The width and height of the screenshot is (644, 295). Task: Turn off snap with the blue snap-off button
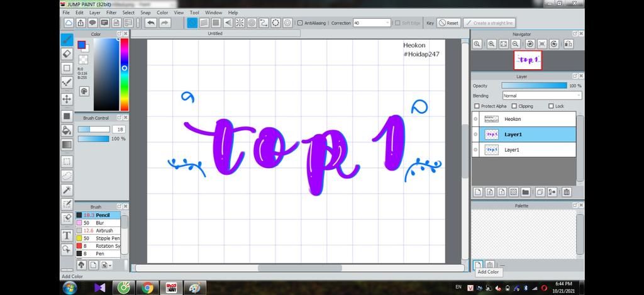192,23
